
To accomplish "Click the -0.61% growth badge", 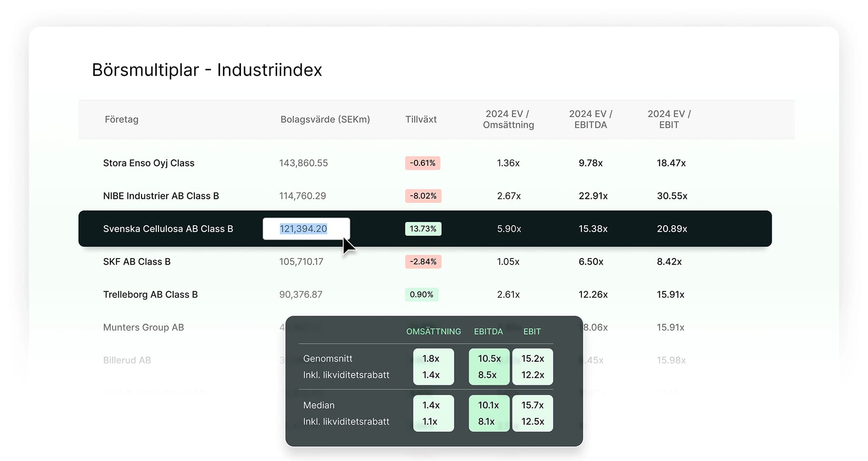I will tap(423, 163).
